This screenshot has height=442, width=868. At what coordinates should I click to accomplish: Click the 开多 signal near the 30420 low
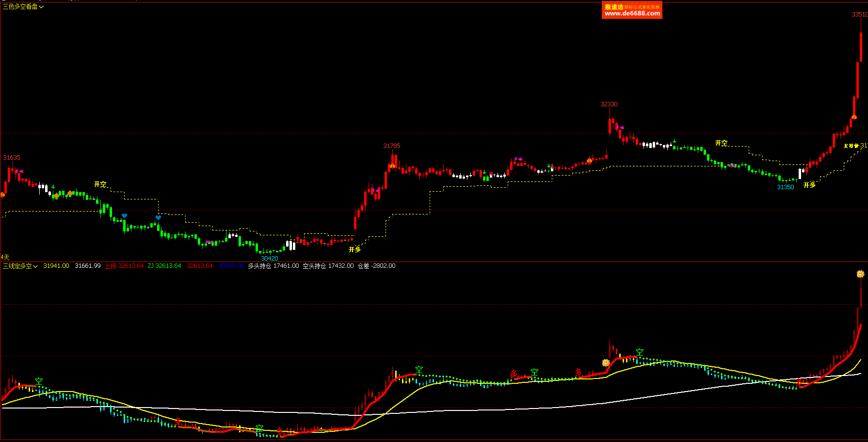click(354, 249)
